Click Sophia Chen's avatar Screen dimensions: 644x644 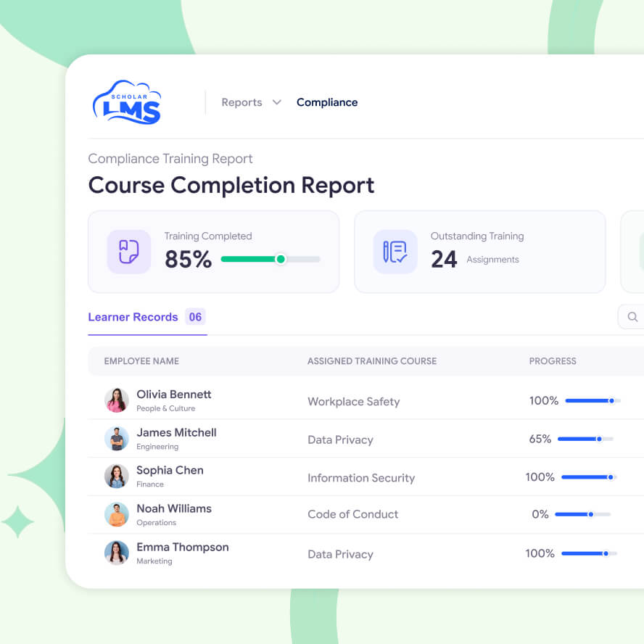coord(117,476)
